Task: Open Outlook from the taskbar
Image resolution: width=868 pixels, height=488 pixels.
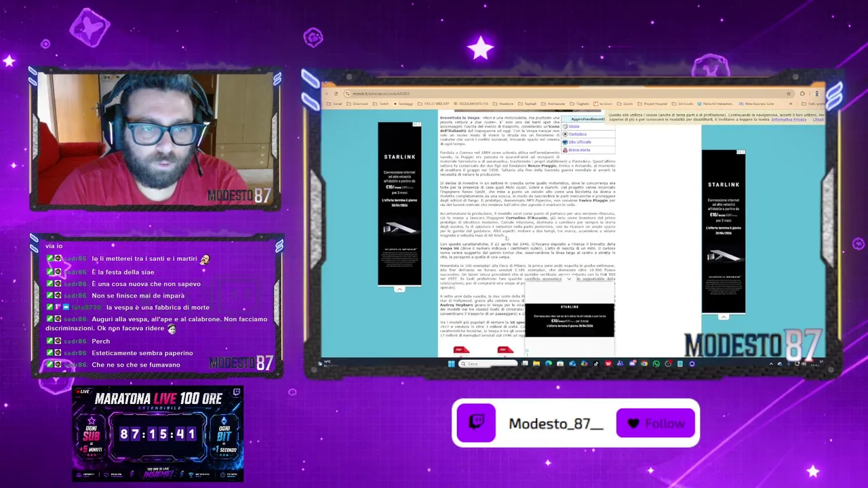Action: 572,364
